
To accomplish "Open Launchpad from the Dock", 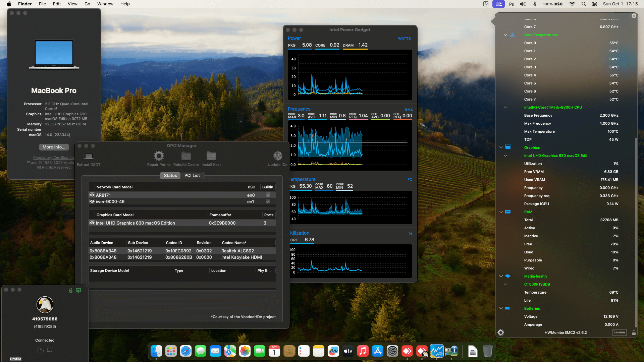I will click(171, 351).
